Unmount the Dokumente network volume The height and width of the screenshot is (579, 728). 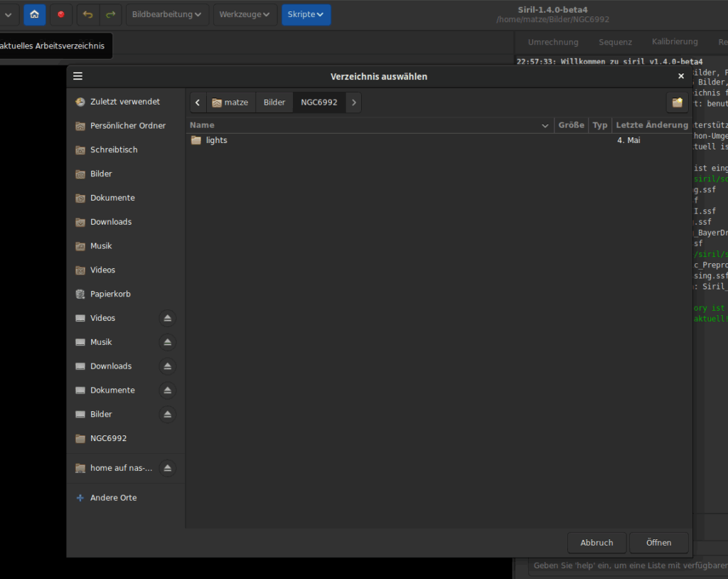click(x=167, y=391)
